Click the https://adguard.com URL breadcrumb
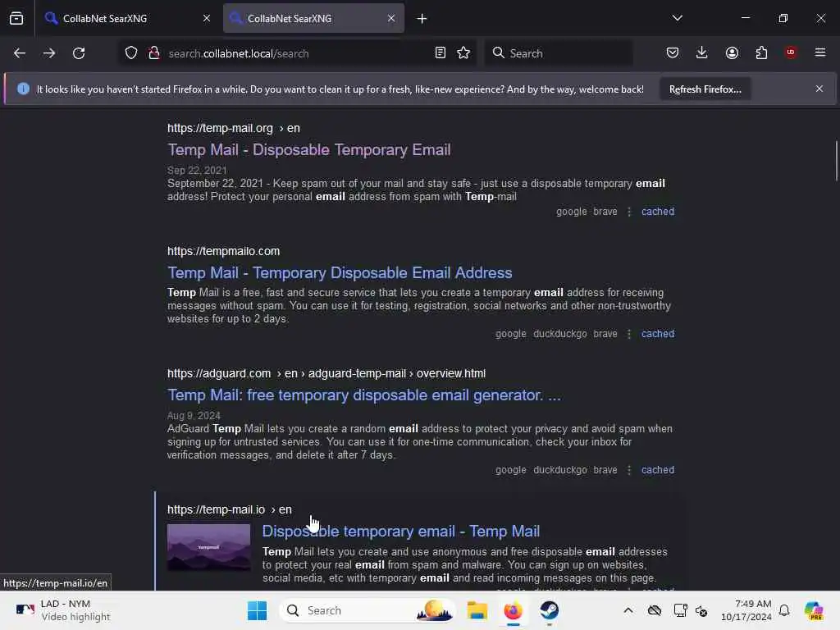 point(326,373)
